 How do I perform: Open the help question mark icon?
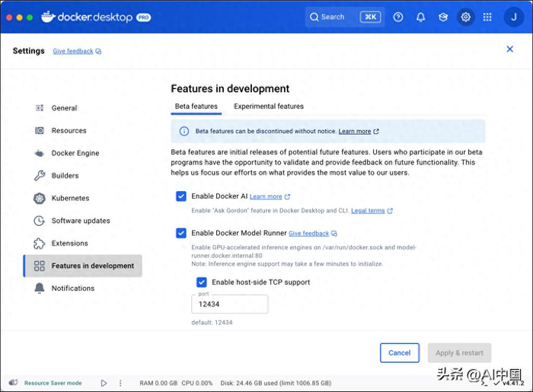[x=398, y=17]
